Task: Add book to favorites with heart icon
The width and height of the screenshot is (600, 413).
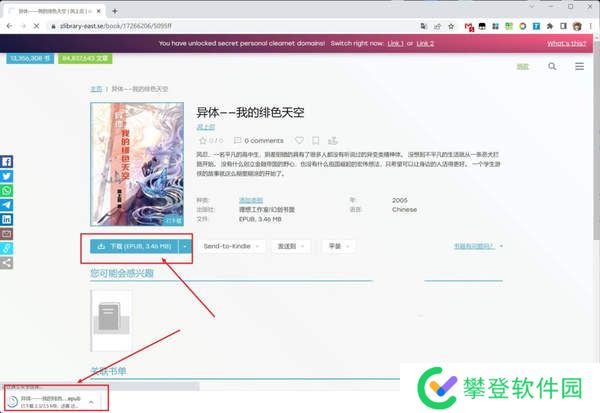Action: coord(299,140)
